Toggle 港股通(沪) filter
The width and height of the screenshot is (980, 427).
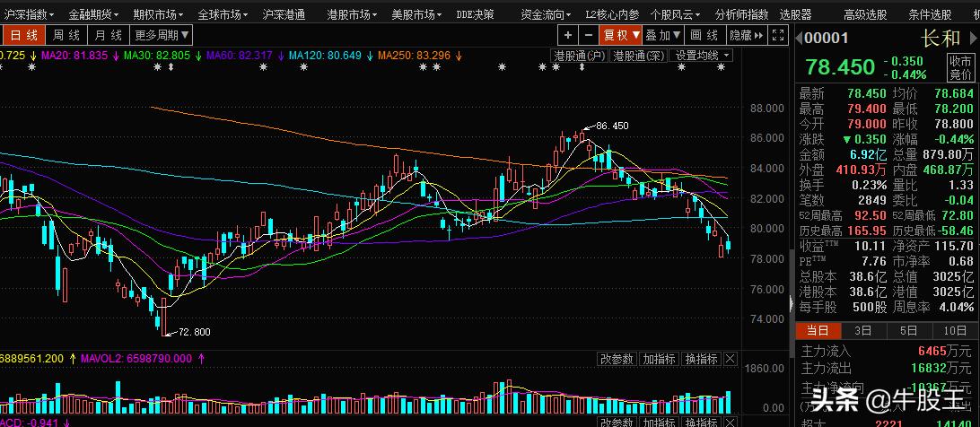tap(580, 56)
